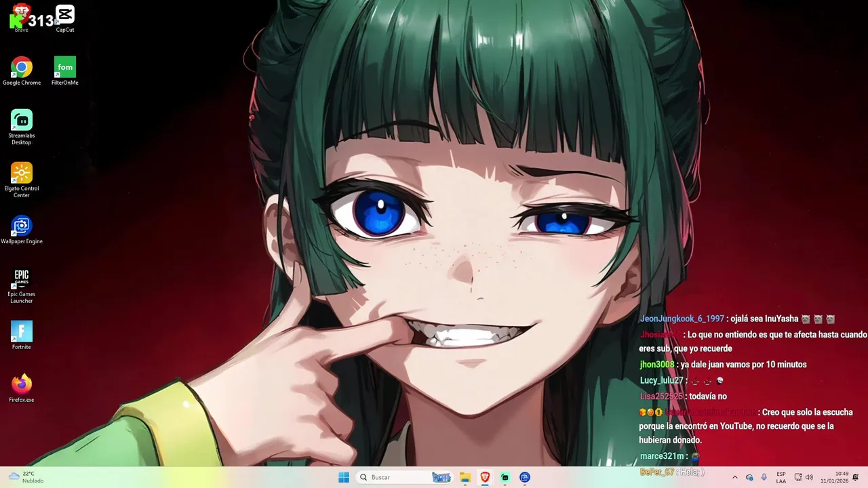
Task: Select the Epic Games Launcher icon
Action: (22, 285)
